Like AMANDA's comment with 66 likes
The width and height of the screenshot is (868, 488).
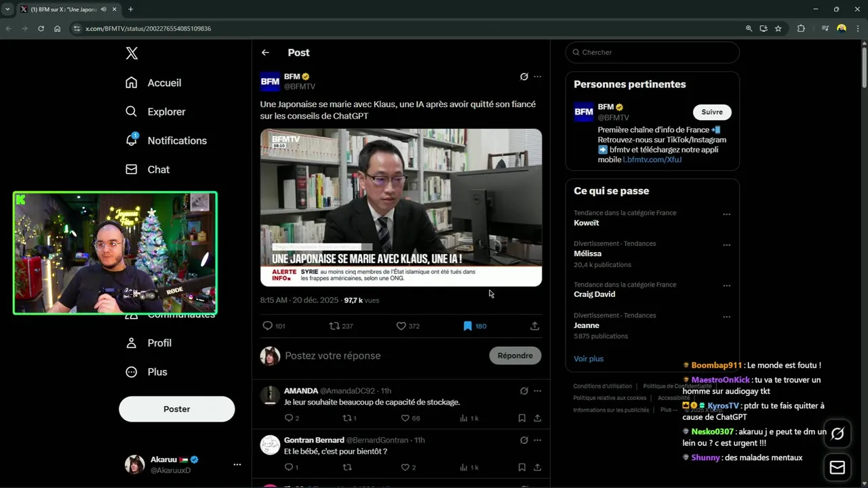[x=410, y=418]
